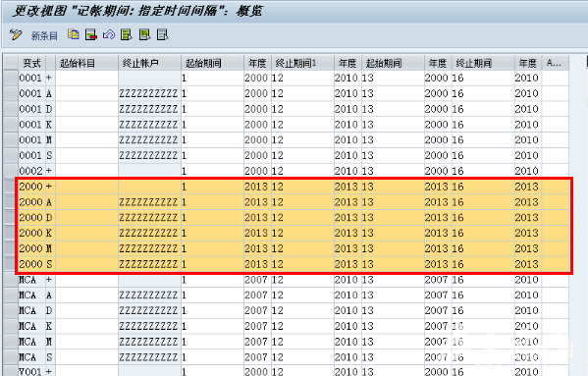588x376 pixels.
Task: Click the 终止期间1 value 12 in row 0001 M
Action: point(302,139)
